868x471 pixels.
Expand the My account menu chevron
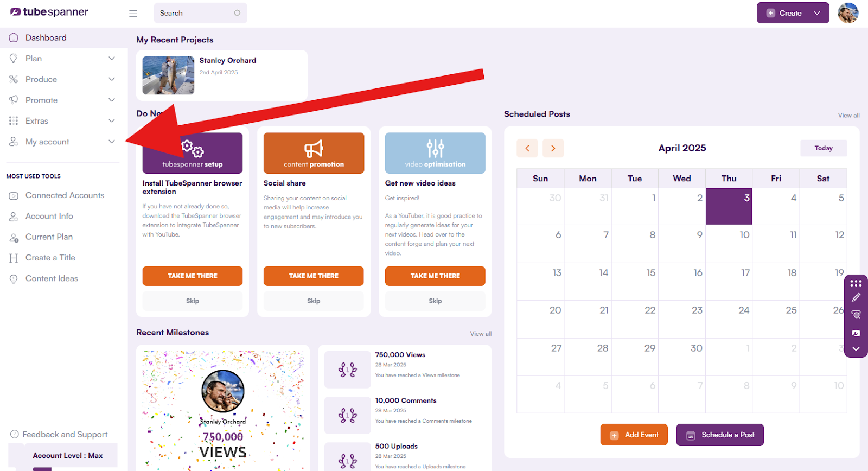pyautogui.click(x=112, y=142)
